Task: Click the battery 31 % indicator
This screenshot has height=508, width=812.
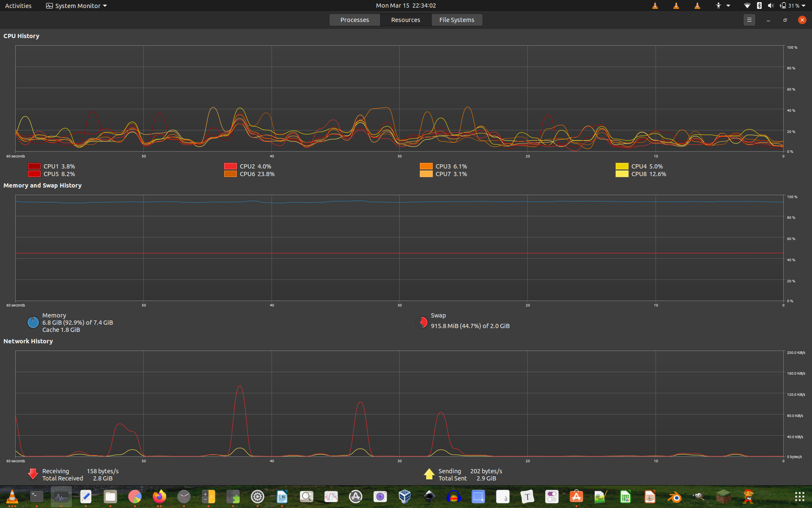Action: (790, 6)
